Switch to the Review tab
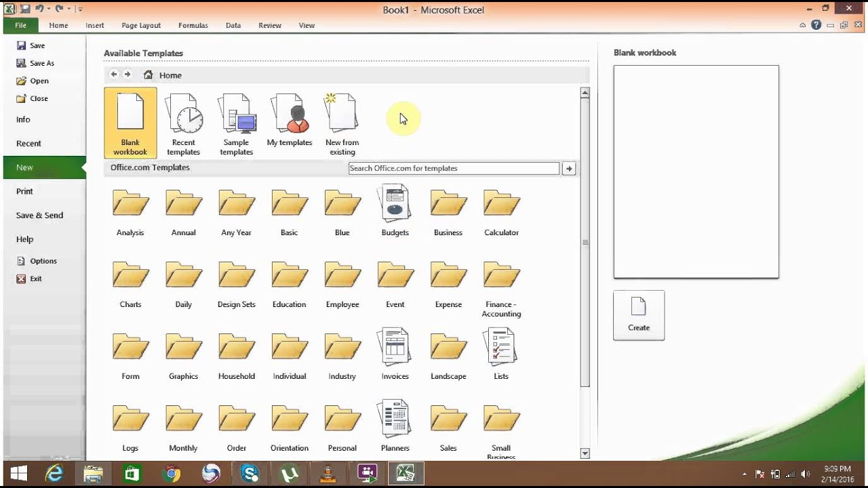 click(x=270, y=25)
